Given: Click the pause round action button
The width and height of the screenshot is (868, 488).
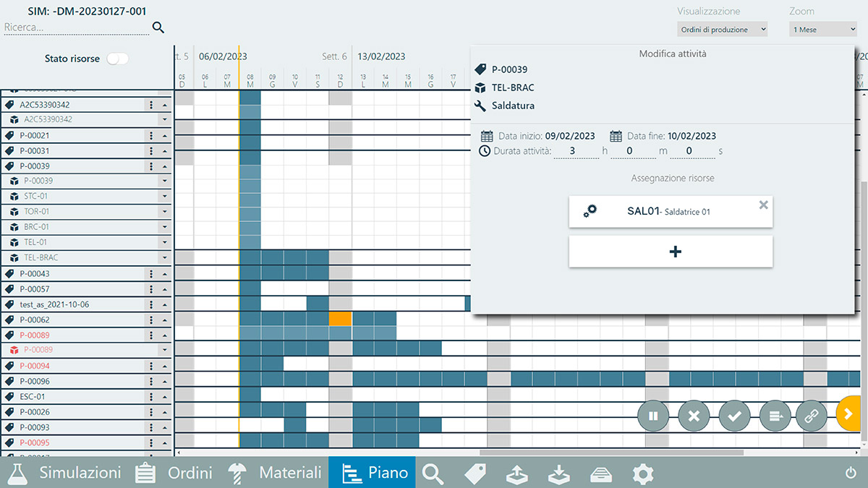Looking at the screenshot, I should coord(653,416).
